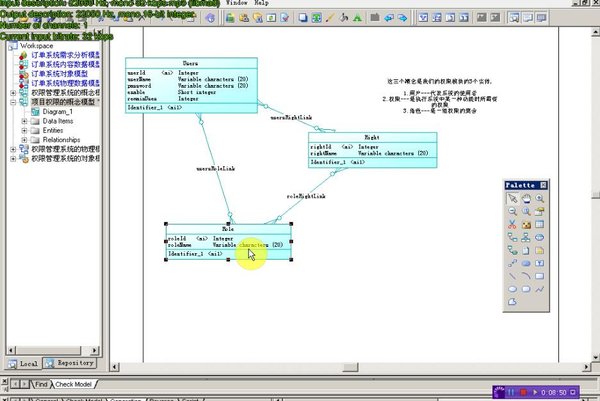Select the Association tool in Palette

540,237
